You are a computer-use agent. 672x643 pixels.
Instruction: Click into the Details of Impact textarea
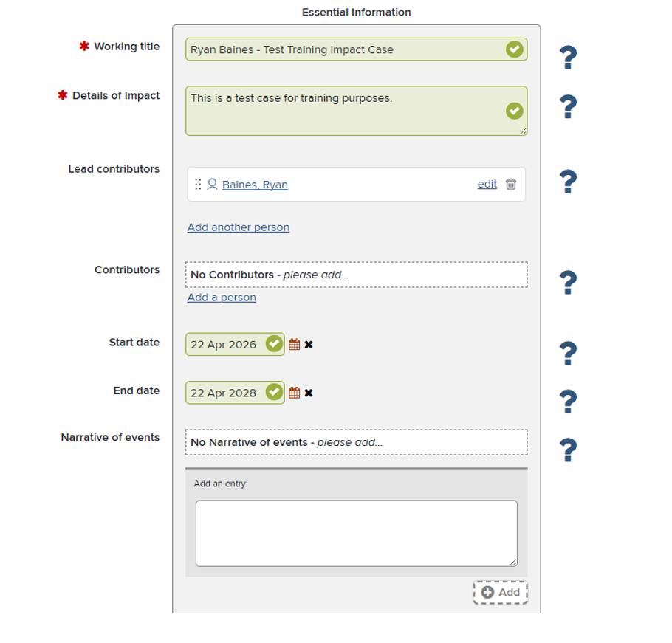pos(357,111)
